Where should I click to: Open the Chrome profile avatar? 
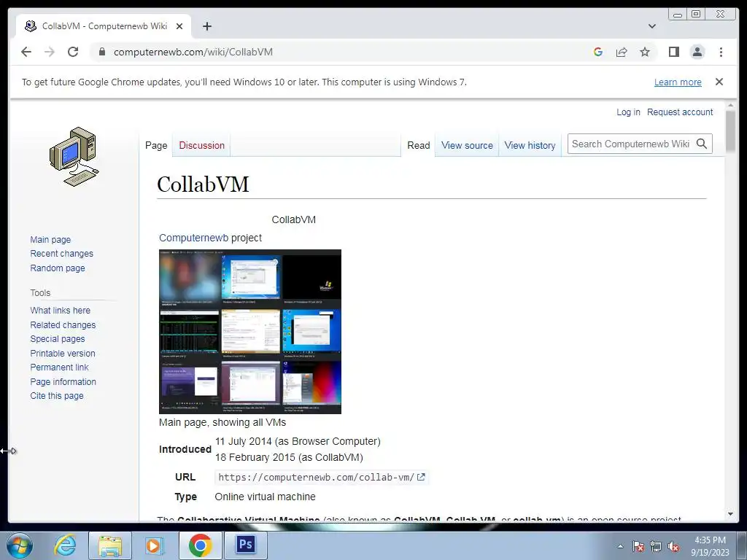tap(697, 52)
